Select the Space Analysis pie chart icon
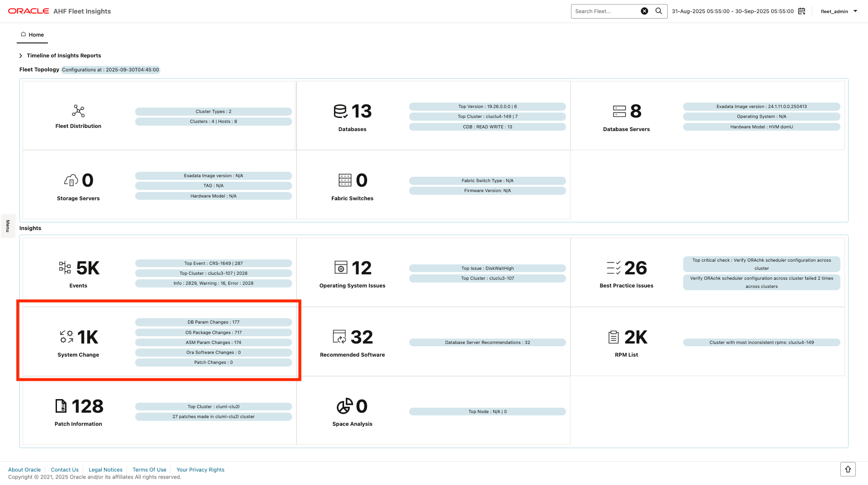Screen dimensions: 868x485 344,406
